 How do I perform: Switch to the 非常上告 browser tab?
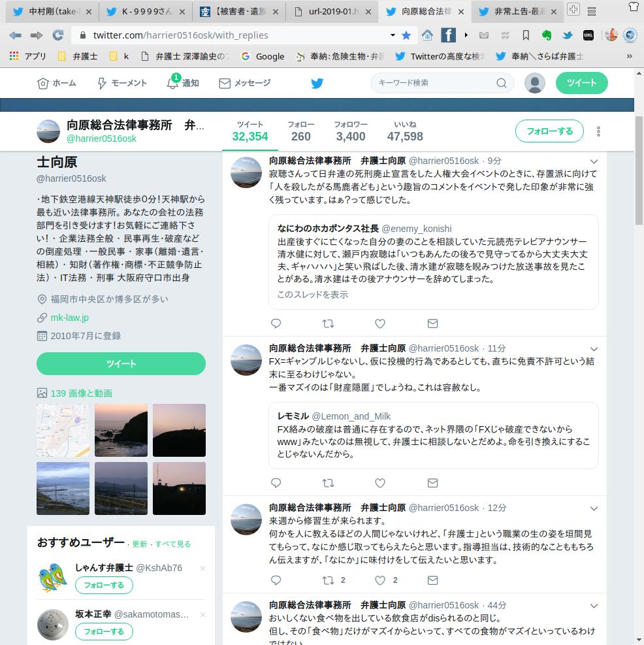click(x=519, y=12)
